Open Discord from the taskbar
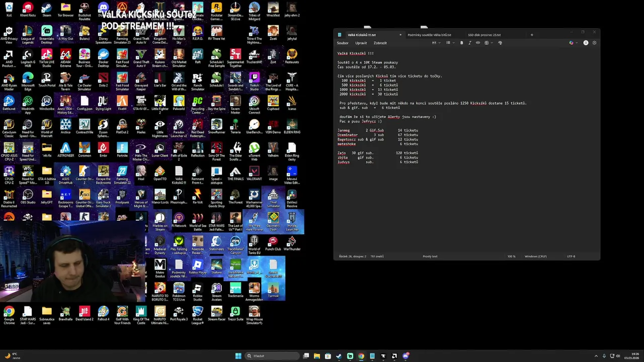Viewport: 644px width, 362px height. (406, 356)
